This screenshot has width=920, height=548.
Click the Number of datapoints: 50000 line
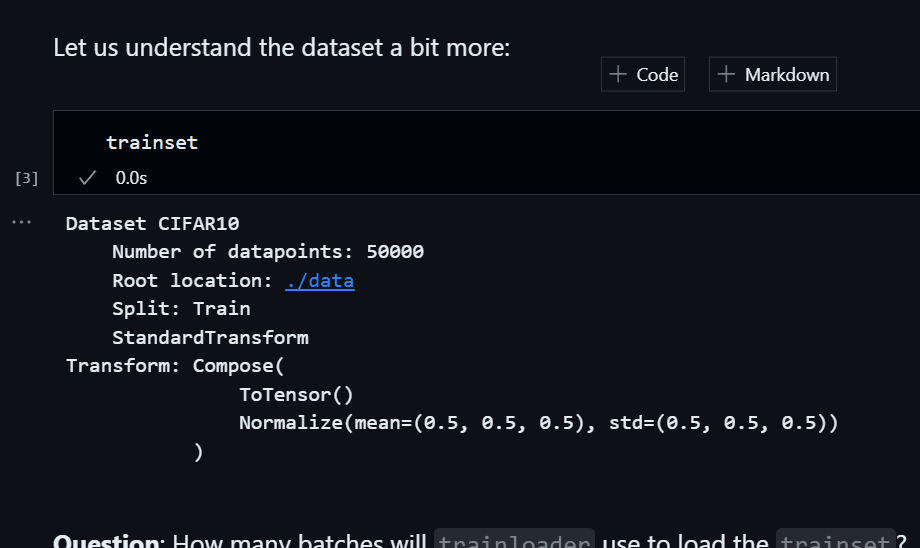tap(267, 252)
